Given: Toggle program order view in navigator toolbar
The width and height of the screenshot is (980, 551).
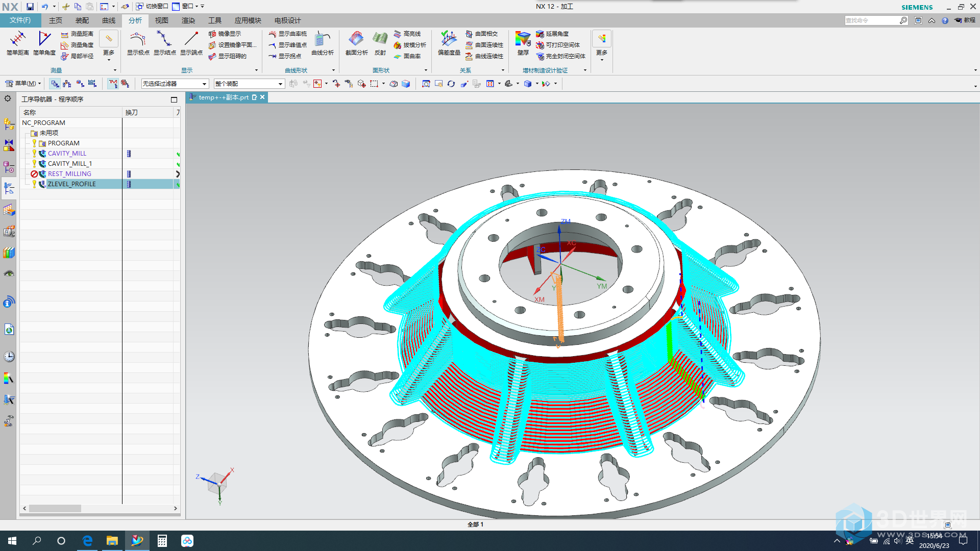Looking at the screenshot, I should 55,84.
